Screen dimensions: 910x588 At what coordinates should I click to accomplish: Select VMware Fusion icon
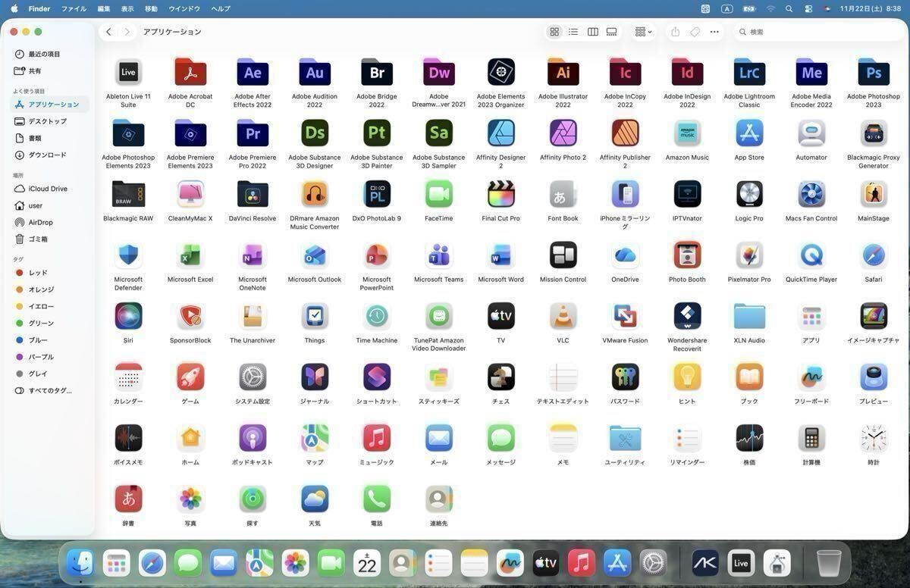coord(625,316)
